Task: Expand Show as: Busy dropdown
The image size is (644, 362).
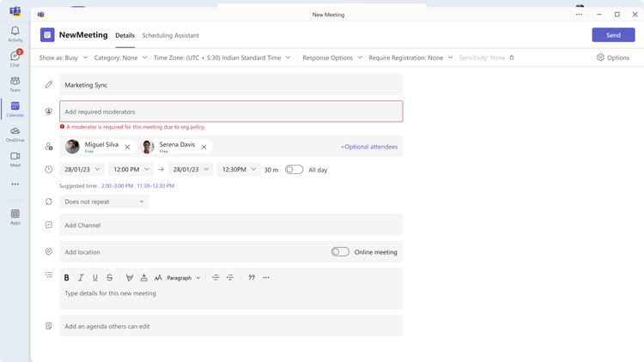Action: tap(64, 57)
